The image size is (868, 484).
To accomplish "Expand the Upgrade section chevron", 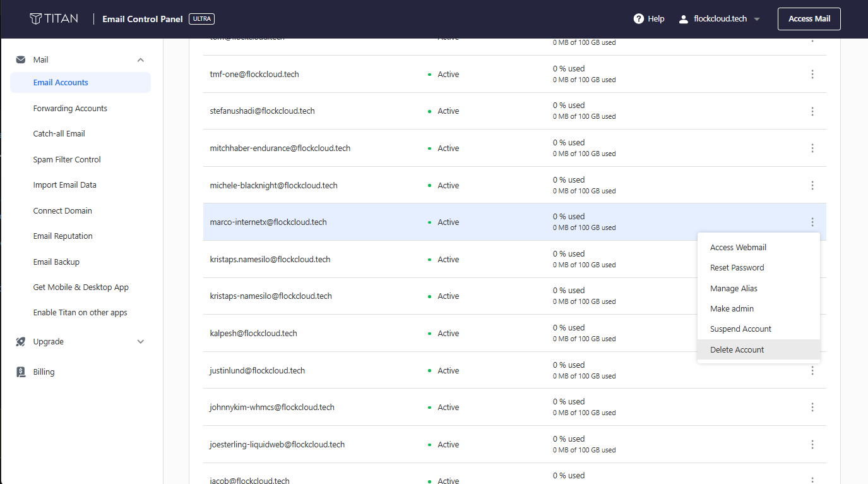I will click(x=141, y=341).
